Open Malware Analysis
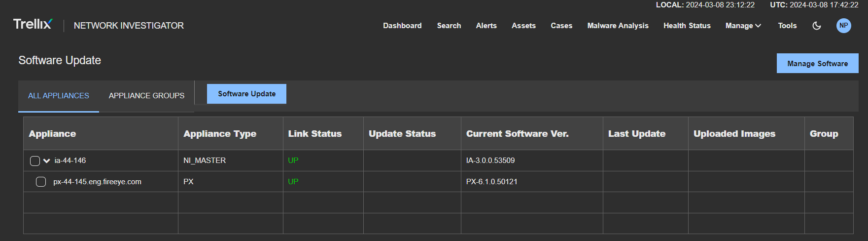The width and height of the screenshot is (868, 241). (x=618, y=26)
